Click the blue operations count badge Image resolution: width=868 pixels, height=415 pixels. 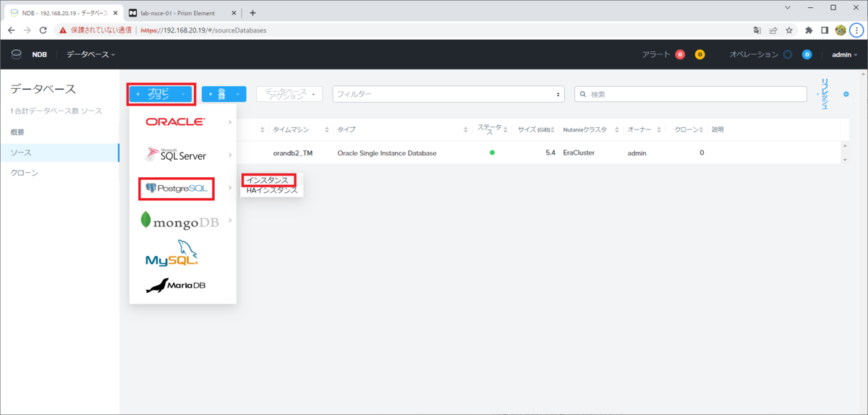(807, 54)
